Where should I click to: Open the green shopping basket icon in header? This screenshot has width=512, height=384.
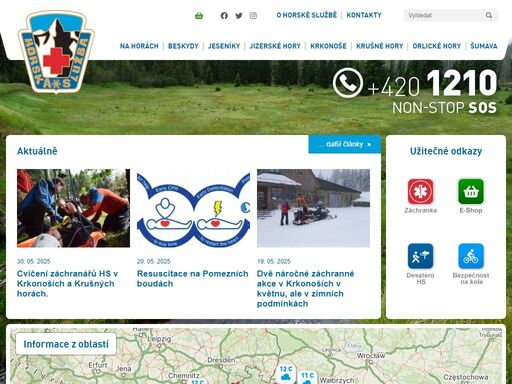click(199, 16)
